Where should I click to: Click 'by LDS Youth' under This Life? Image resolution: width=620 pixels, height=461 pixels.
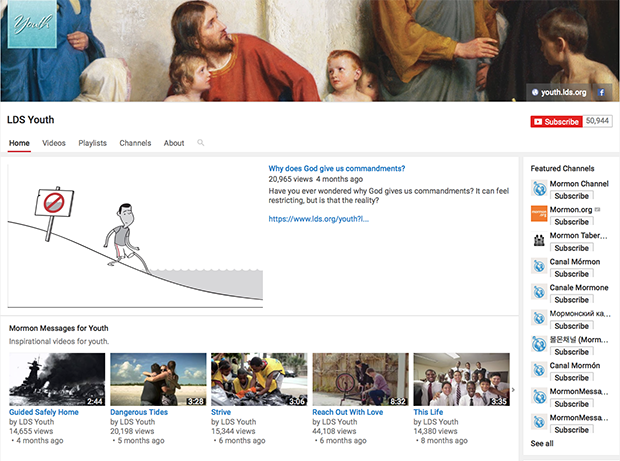[436, 422]
